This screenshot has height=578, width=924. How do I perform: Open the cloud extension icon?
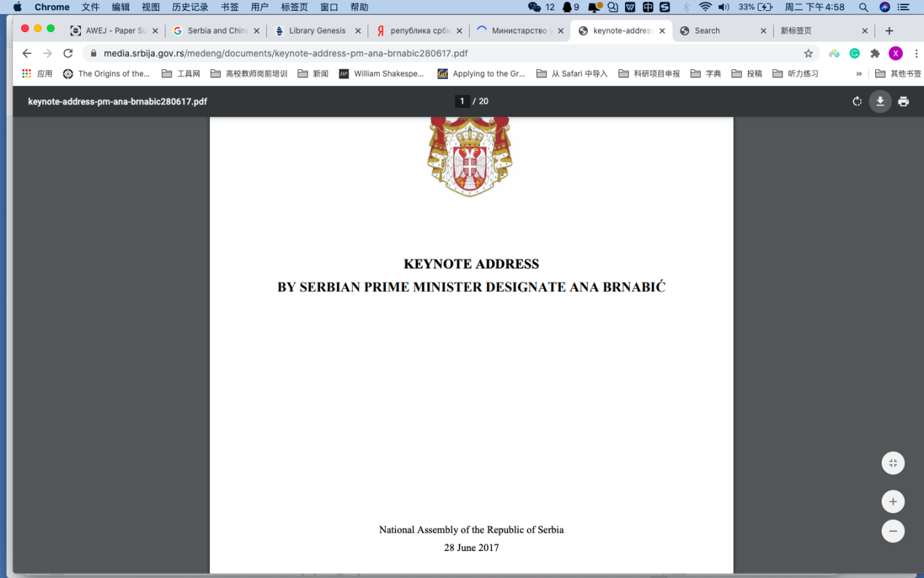point(834,53)
